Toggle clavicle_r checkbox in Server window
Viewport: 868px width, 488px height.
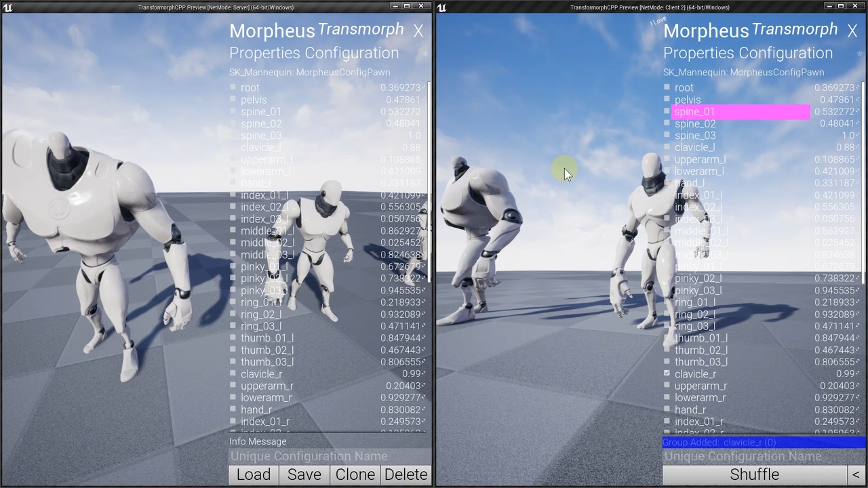[233, 374]
